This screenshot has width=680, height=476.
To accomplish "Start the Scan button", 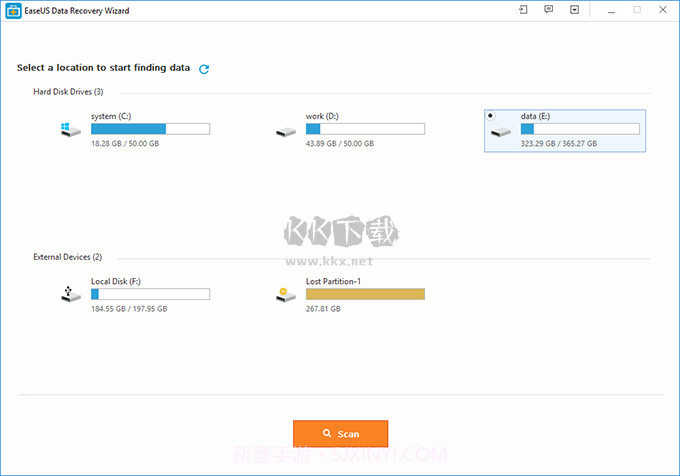I will (x=340, y=434).
